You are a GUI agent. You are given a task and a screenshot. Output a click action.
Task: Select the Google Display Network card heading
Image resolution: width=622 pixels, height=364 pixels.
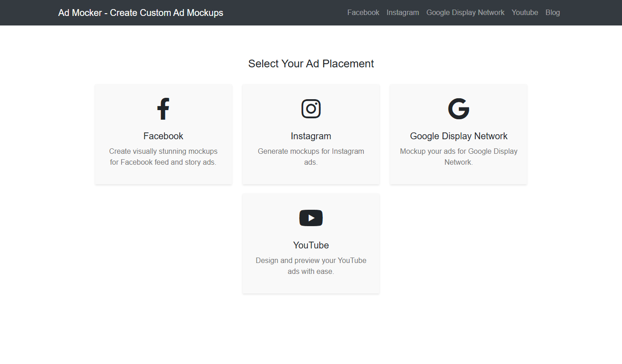pos(459,136)
